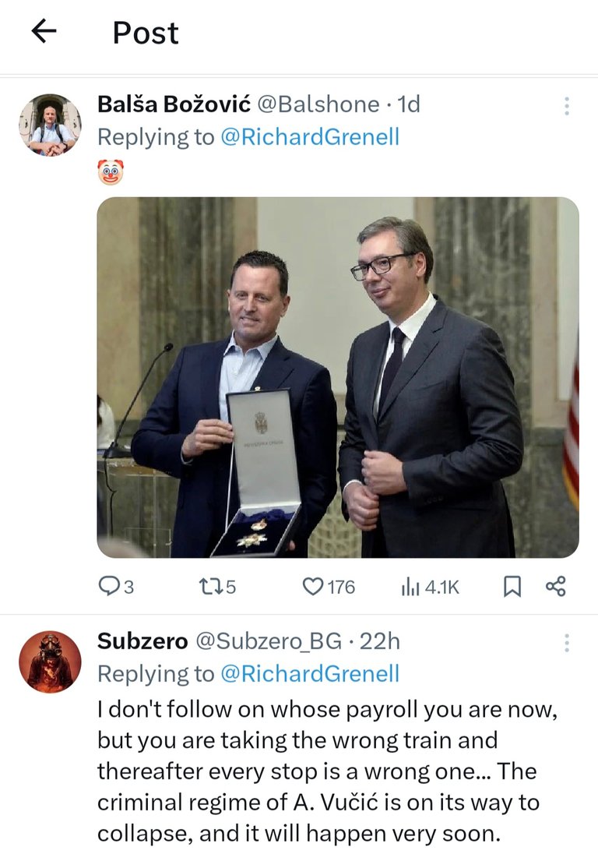
Task: Share Balša Božović's post
Action: (555, 586)
